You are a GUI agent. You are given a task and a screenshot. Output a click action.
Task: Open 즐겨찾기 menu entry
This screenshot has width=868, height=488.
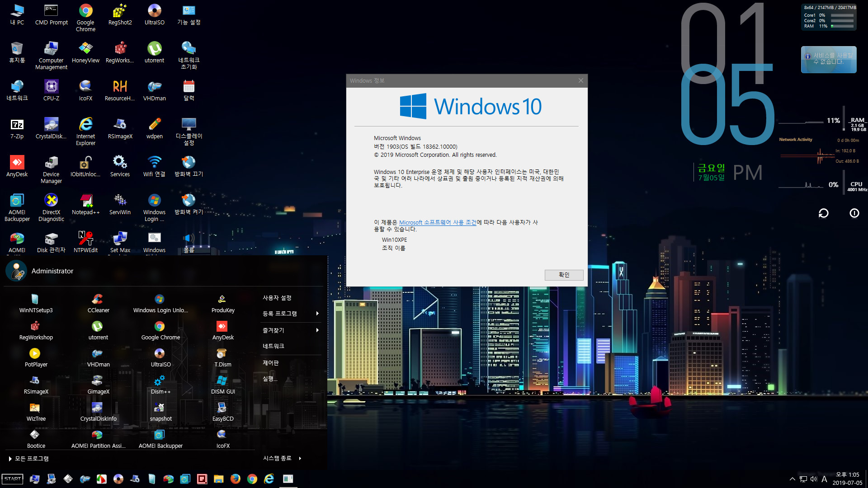coord(291,330)
